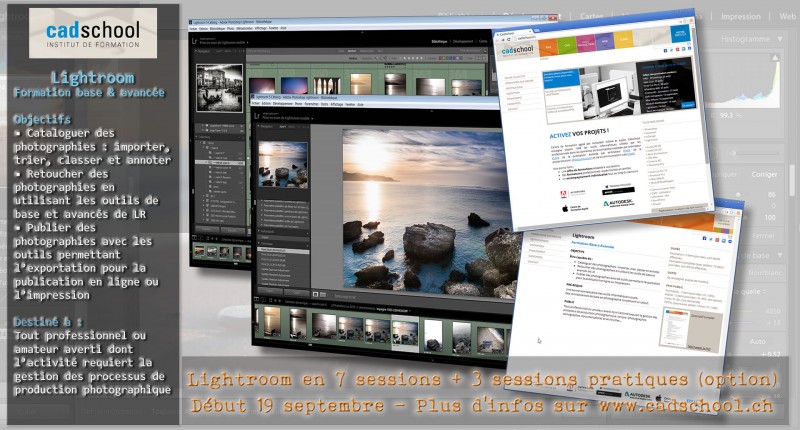Click pink tile in cadschool site header

[585, 43]
